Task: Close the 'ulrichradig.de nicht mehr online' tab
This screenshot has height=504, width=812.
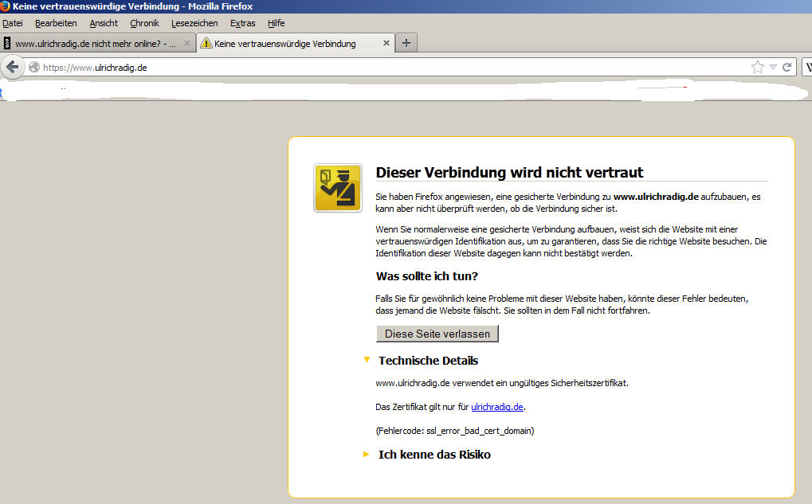Action: [x=187, y=44]
